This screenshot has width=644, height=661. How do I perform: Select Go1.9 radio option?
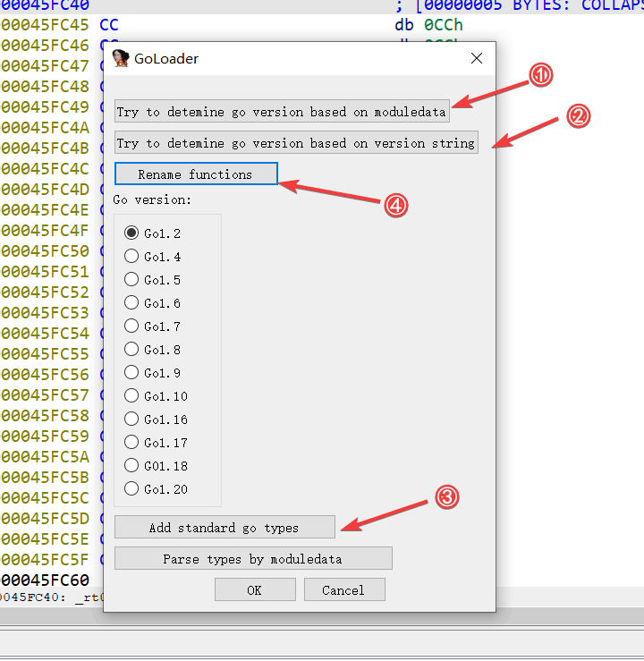(131, 373)
